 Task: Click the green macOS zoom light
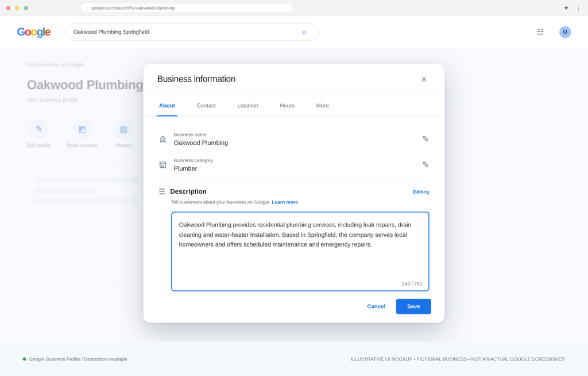point(26,8)
